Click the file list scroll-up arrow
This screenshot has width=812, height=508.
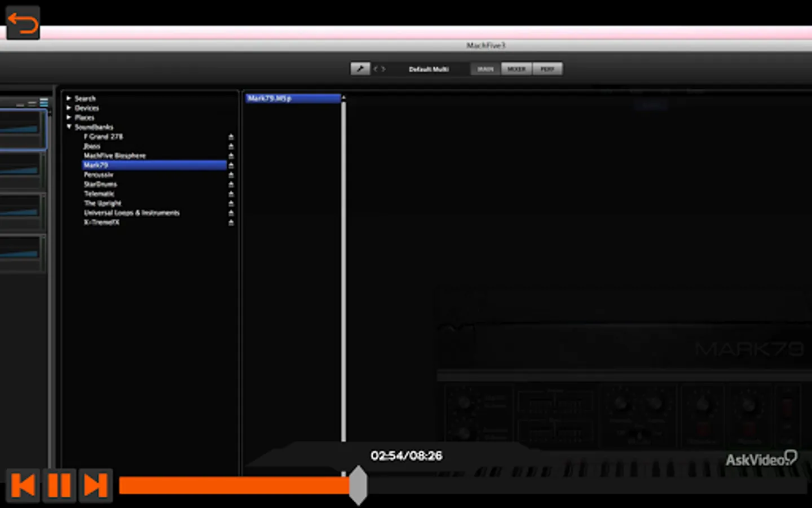(343, 98)
